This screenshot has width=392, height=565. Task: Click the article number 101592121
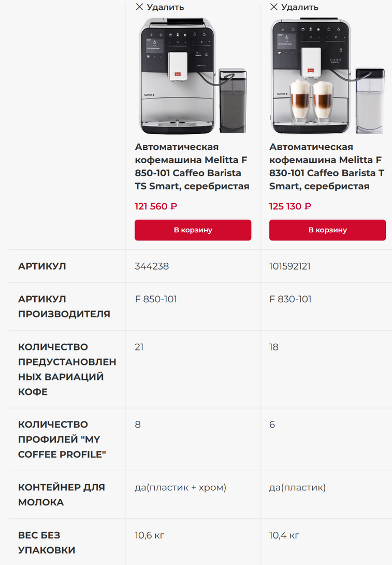click(x=290, y=266)
